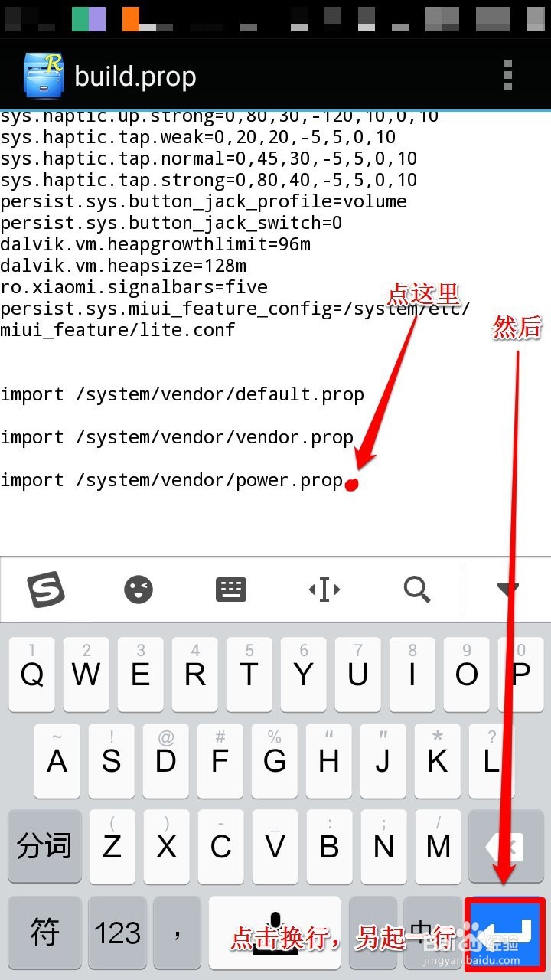Tap the Root Explorer app icon
Image resolution: width=551 pixels, height=980 pixels.
[x=44, y=75]
